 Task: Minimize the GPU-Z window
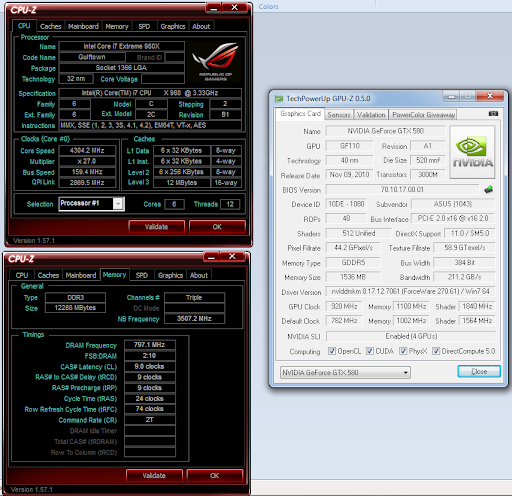[x=451, y=96]
